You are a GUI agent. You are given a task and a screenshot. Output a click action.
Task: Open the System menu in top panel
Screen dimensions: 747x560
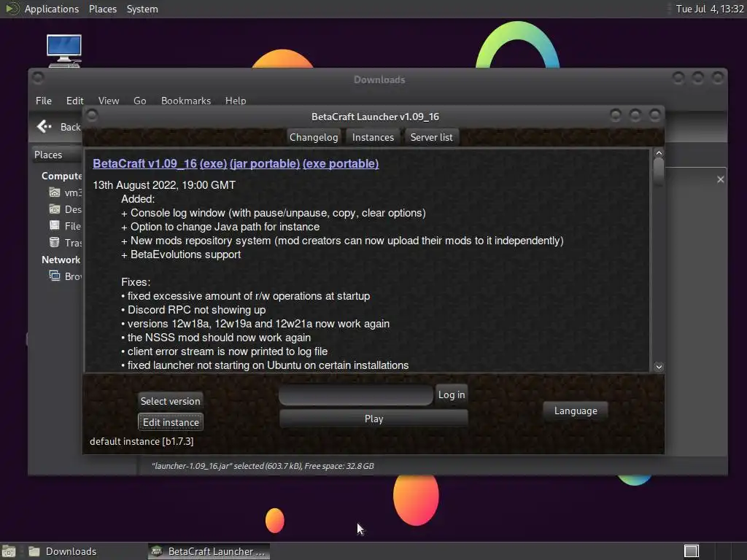[142, 9]
